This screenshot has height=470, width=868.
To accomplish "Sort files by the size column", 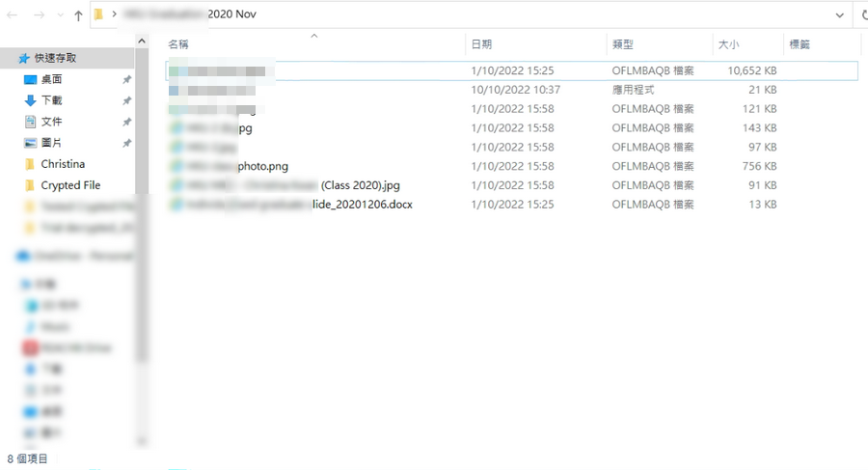I will click(x=727, y=44).
